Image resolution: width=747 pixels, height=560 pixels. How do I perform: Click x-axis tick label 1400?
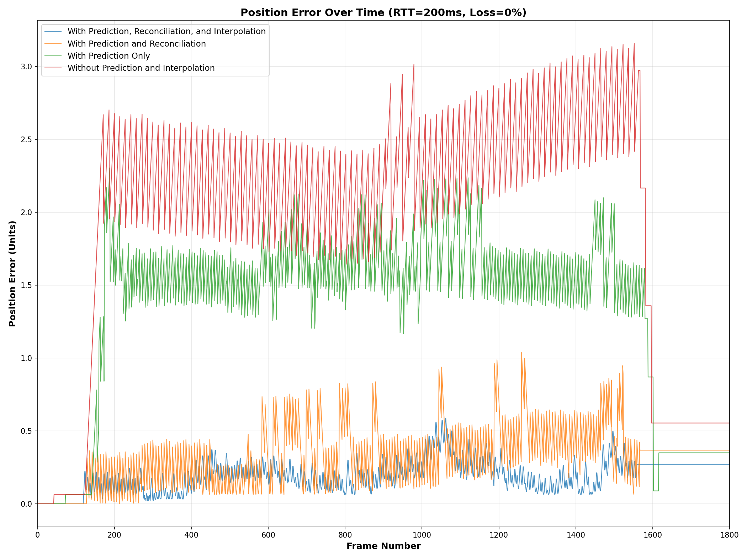tap(576, 534)
